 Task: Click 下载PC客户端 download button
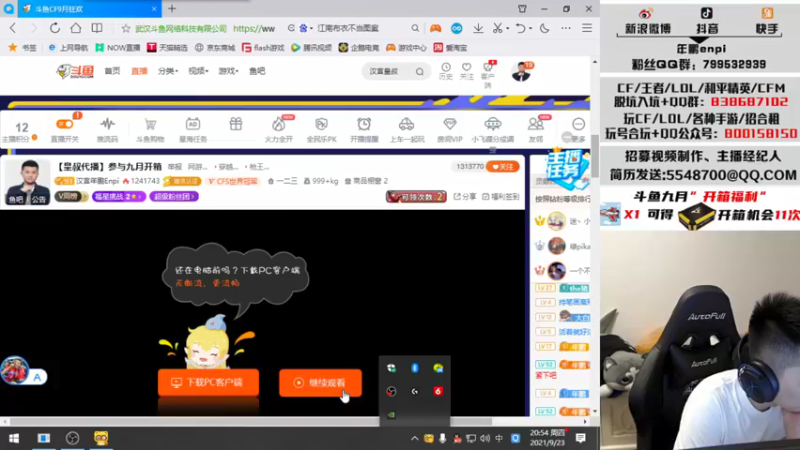[208, 383]
